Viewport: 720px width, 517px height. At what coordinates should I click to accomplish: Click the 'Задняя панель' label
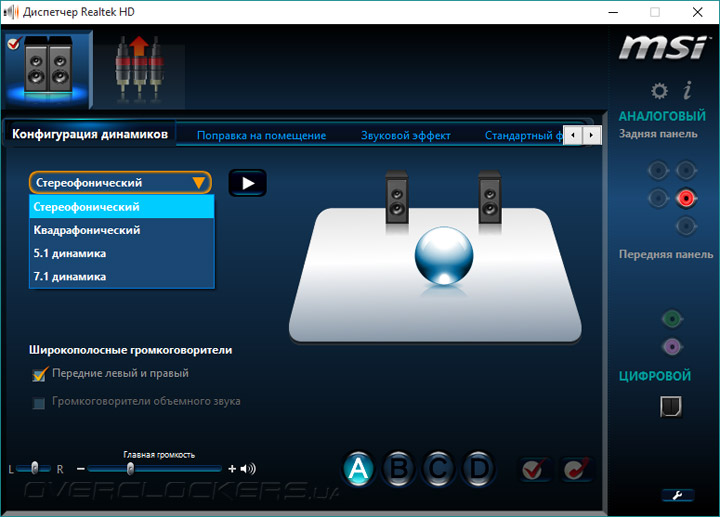658,134
